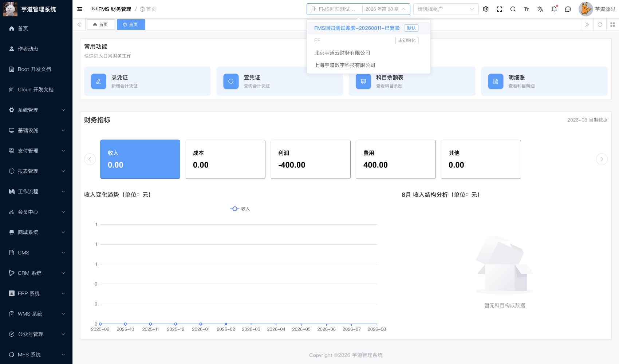
Task: Expand 会员中心 menu
Action: coord(36,212)
